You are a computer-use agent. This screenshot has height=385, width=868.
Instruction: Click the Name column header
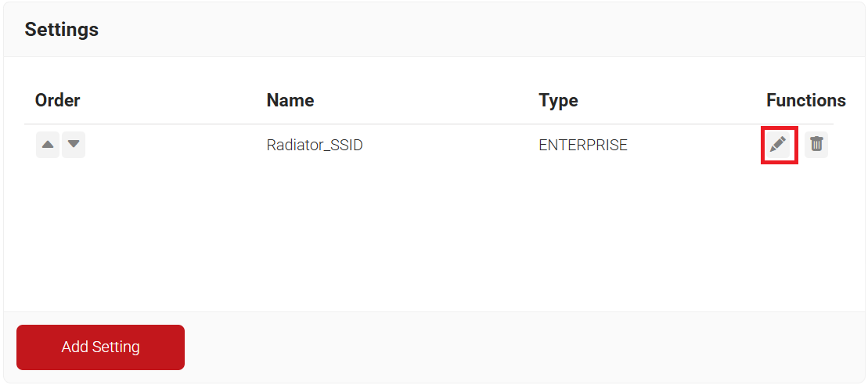click(290, 100)
